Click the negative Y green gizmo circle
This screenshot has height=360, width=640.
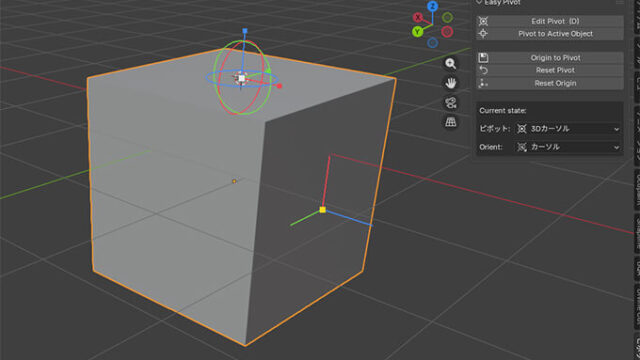[x=447, y=18]
